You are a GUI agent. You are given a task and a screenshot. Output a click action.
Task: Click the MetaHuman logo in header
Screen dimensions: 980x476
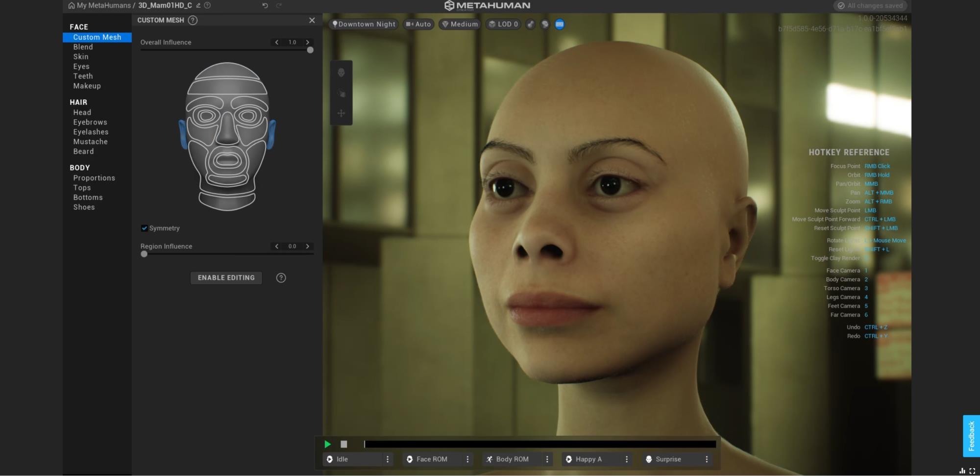[487, 5]
